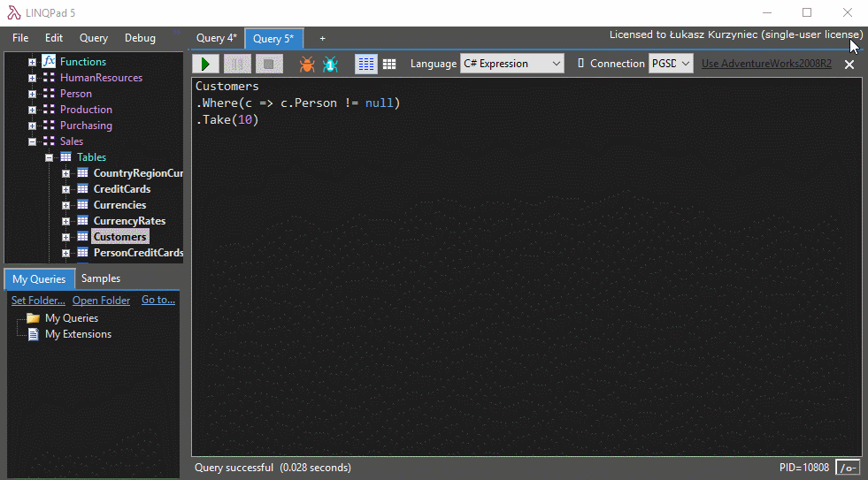Click the CreditCards table icon
Screen dimensions: 868x480
[x=82, y=188]
